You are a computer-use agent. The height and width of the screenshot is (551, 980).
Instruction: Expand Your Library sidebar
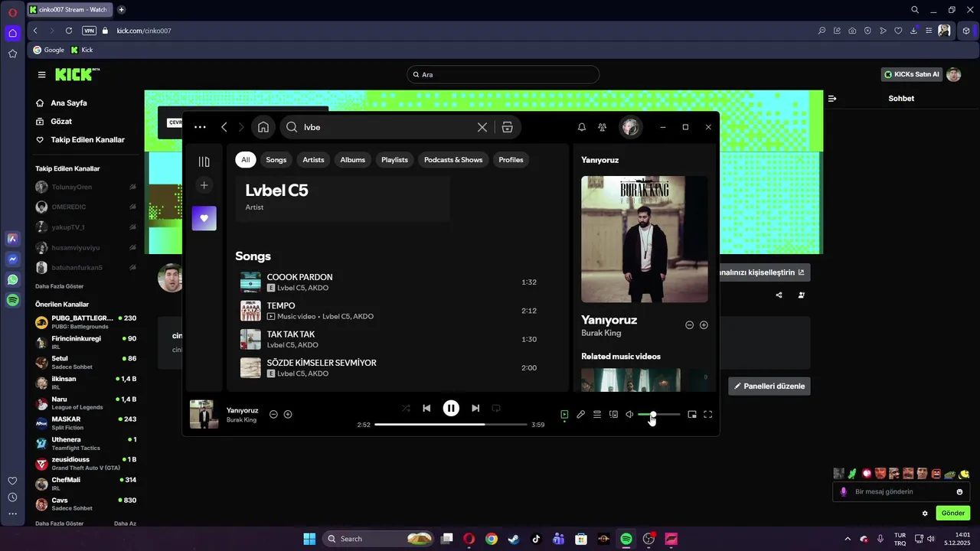[x=204, y=161]
